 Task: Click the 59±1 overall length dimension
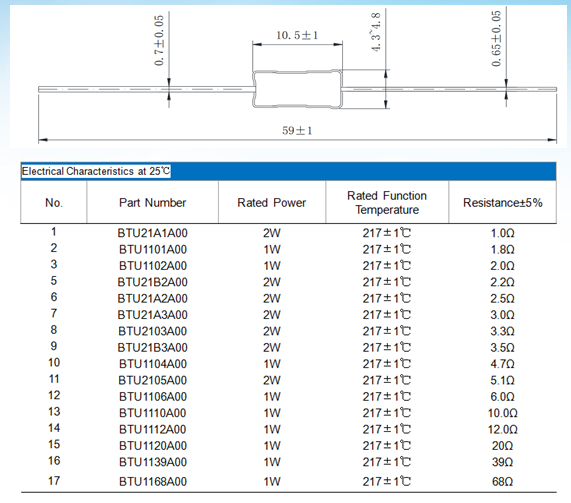pos(297,130)
